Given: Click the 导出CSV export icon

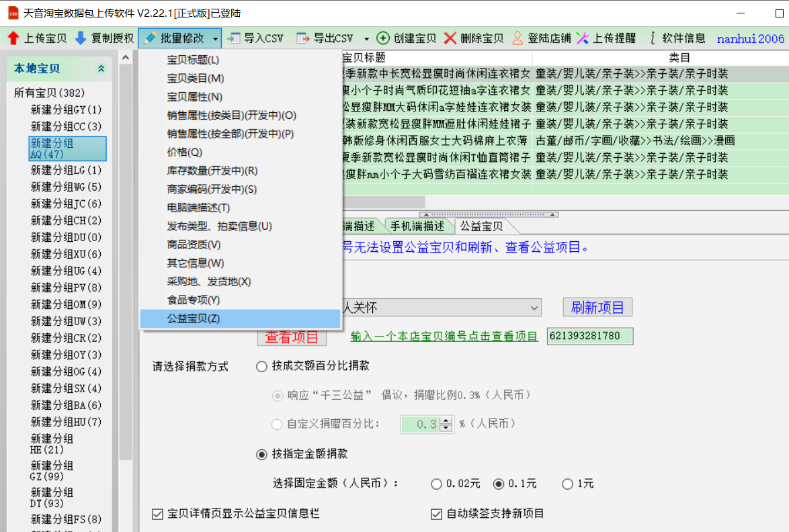Looking at the screenshot, I should point(303,38).
